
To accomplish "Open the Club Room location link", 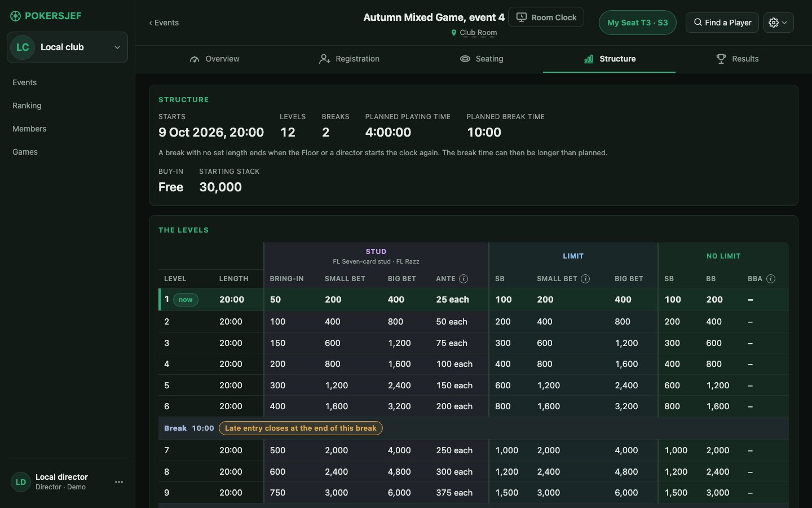I will point(478,33).
